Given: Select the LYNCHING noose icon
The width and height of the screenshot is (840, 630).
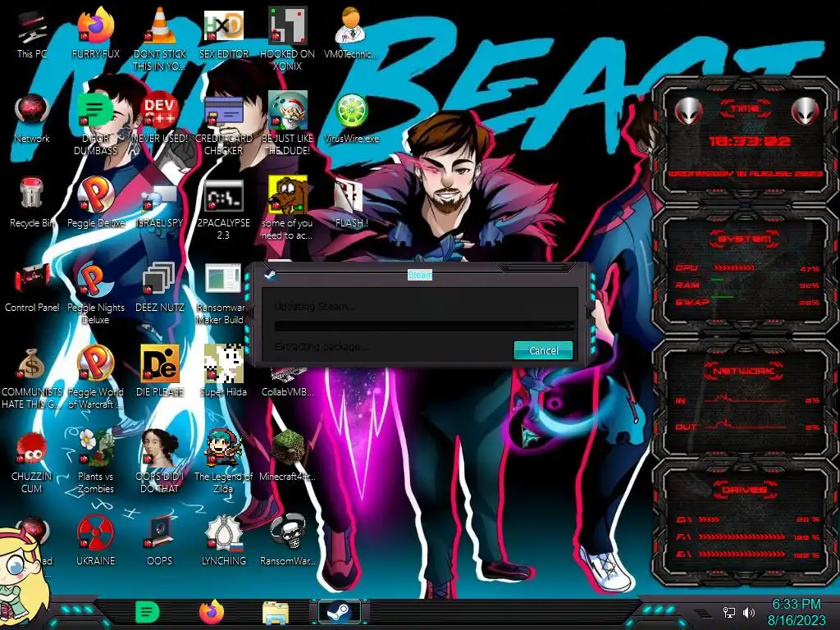Looking at the screenshot, I should [223, 541].
